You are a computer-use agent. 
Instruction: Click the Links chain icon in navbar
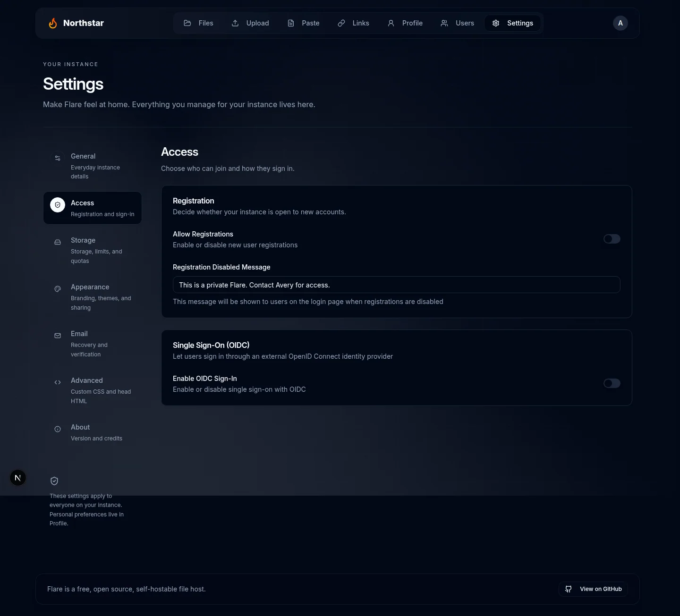(x=341, y=23)
